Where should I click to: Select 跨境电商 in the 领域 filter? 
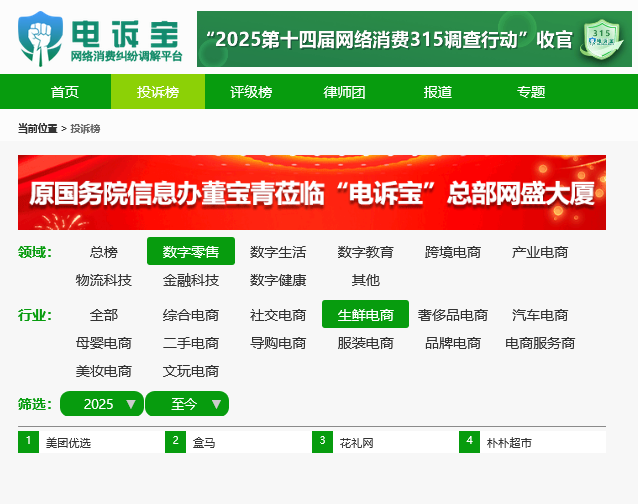[x=452, y=252]
